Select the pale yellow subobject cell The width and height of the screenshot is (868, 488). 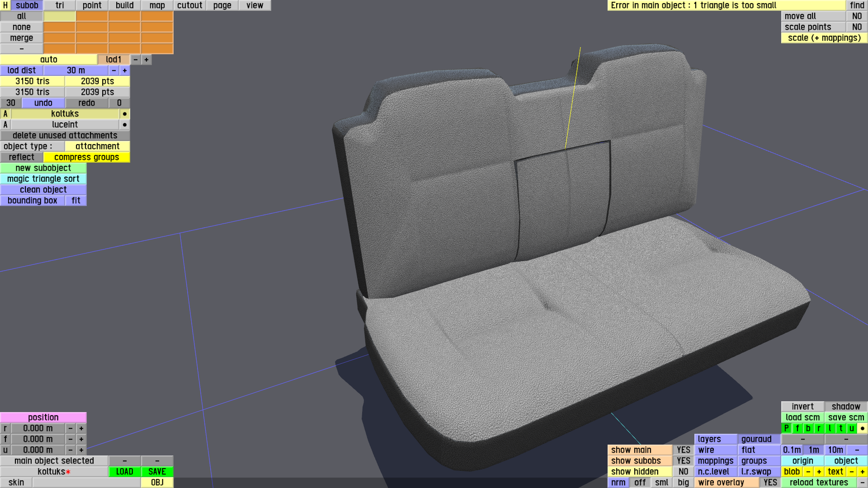tap(60, 16)
